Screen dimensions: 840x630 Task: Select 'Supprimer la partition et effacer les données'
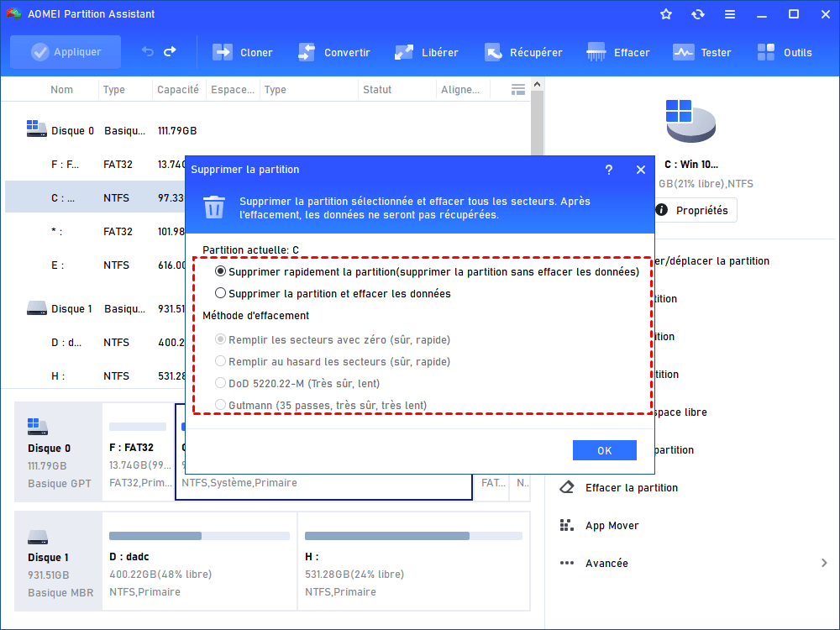pyautogui.click(x=220, y=293)
